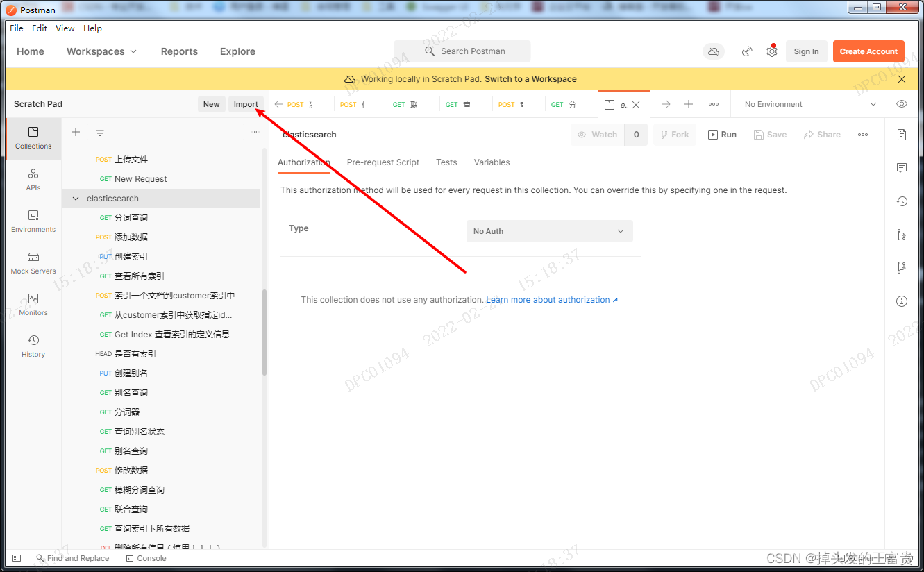Screen dimensions: 924x572
Task: Open the info icon in the right sidebar
Action: (902, 301)
